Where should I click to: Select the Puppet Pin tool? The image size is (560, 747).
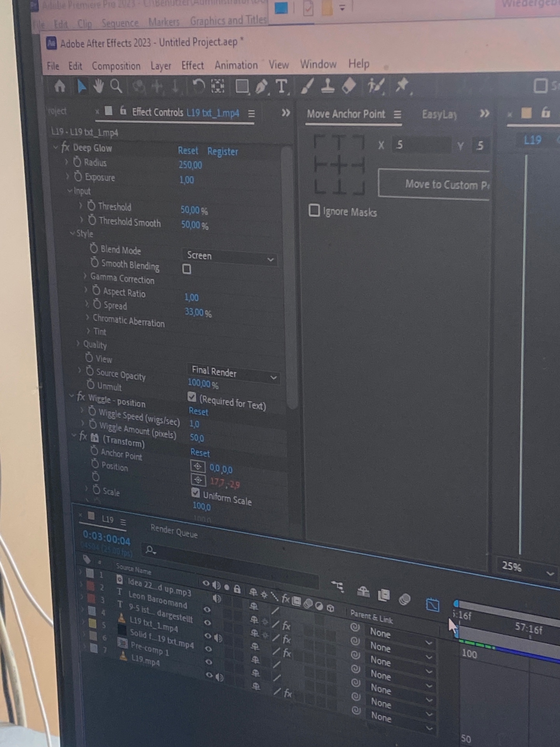click(x=402, y=86)
